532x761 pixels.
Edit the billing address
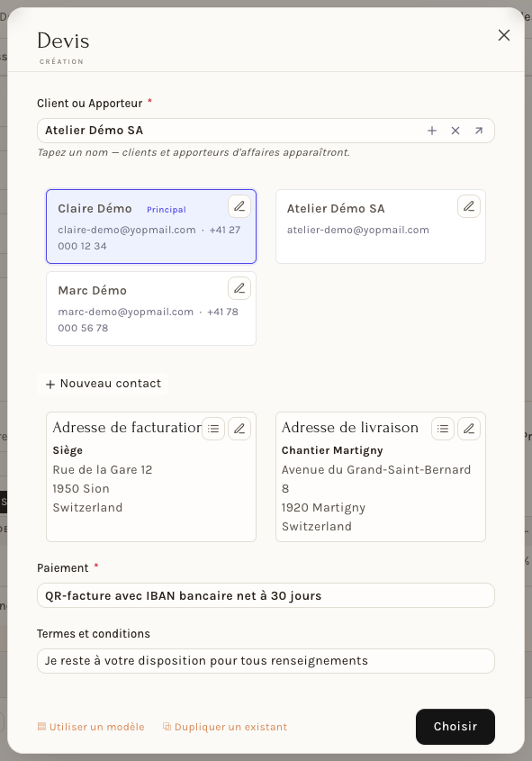(x=239, y=429)
